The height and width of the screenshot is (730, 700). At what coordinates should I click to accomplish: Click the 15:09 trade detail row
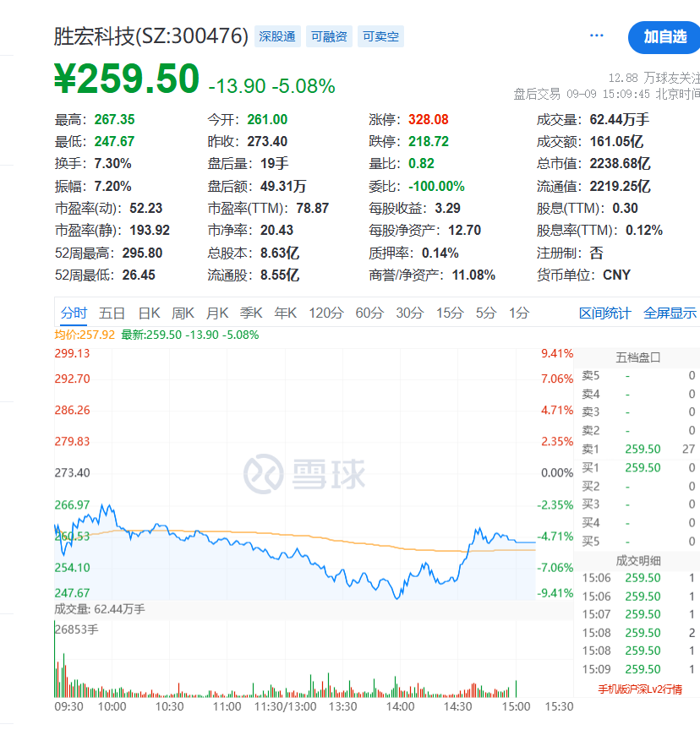click(x=638, y=669)
